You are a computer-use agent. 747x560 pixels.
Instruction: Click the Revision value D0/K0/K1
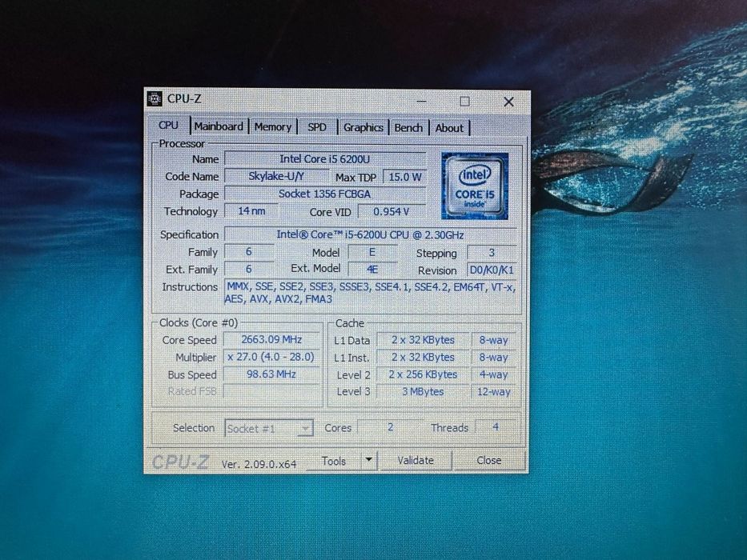pyautogui.click(x=492, y=270)
